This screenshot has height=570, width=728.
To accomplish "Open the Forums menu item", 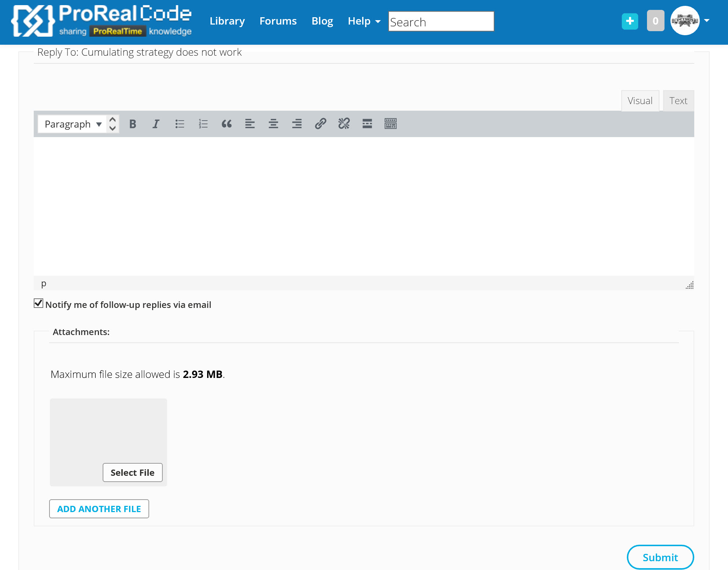I will click(278, 21).
